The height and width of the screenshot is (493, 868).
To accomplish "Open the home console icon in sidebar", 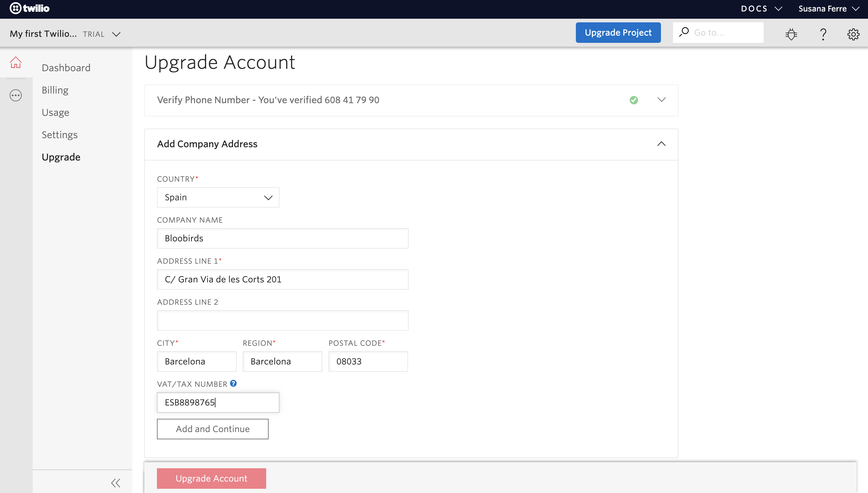I will 16,62.
